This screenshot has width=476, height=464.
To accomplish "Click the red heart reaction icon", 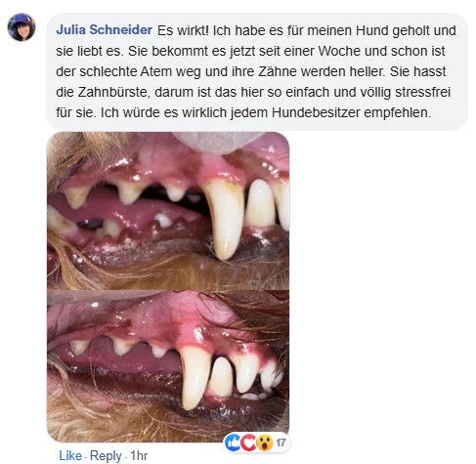I will (248, 443).
